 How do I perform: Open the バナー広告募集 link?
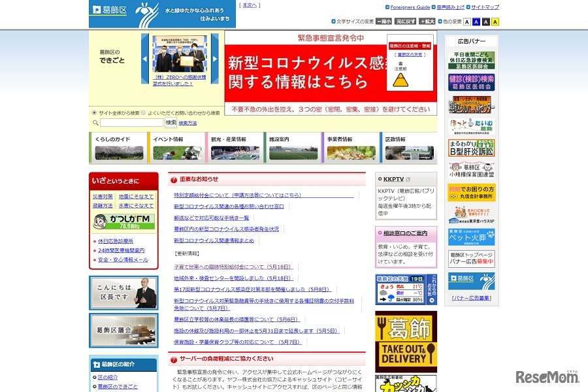[x=471, y=298]
